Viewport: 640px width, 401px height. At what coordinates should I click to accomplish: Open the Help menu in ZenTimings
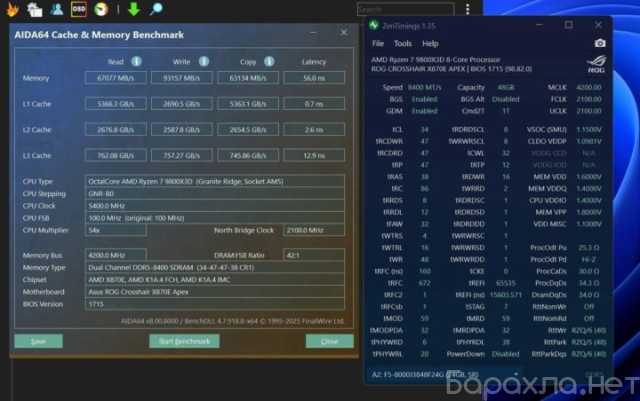click(430, 44)
